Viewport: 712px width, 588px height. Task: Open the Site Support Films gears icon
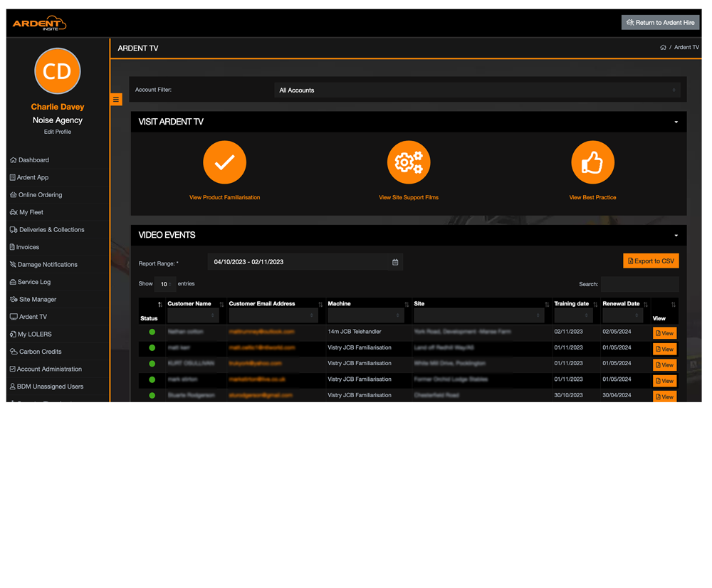(x=409, y=162)
